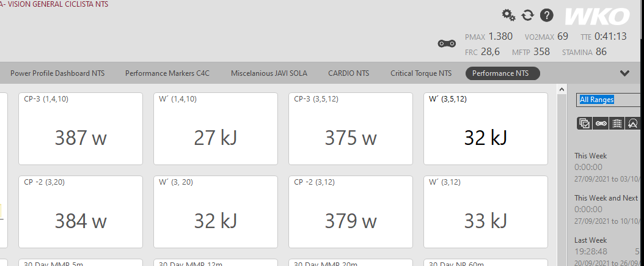Click the 30 Day MMP 12m tile header

click(x=191, y=264)
